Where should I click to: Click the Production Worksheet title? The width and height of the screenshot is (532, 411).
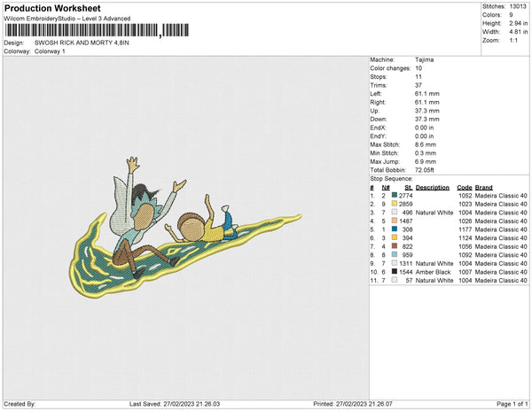coord(52,9)
